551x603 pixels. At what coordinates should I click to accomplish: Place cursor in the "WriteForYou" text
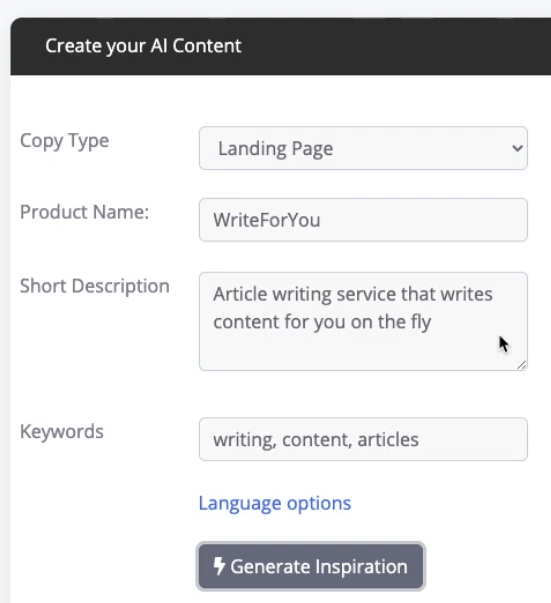(x=266, y=220)
